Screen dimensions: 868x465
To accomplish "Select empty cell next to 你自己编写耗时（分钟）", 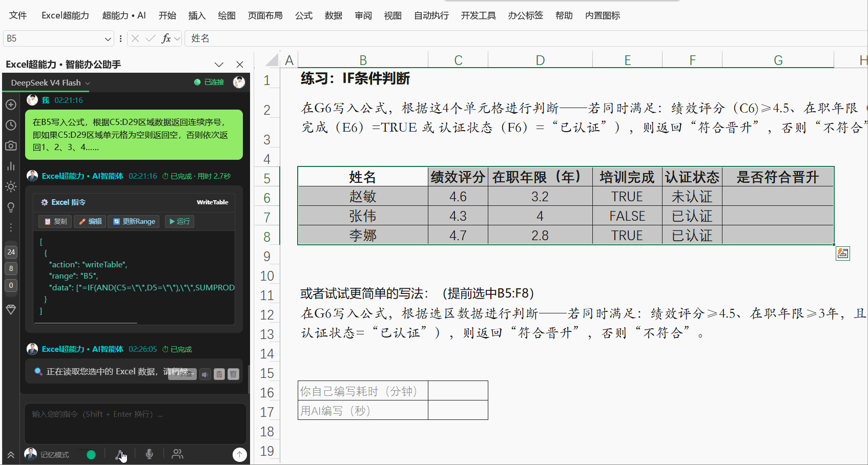I will pos(458,391).
